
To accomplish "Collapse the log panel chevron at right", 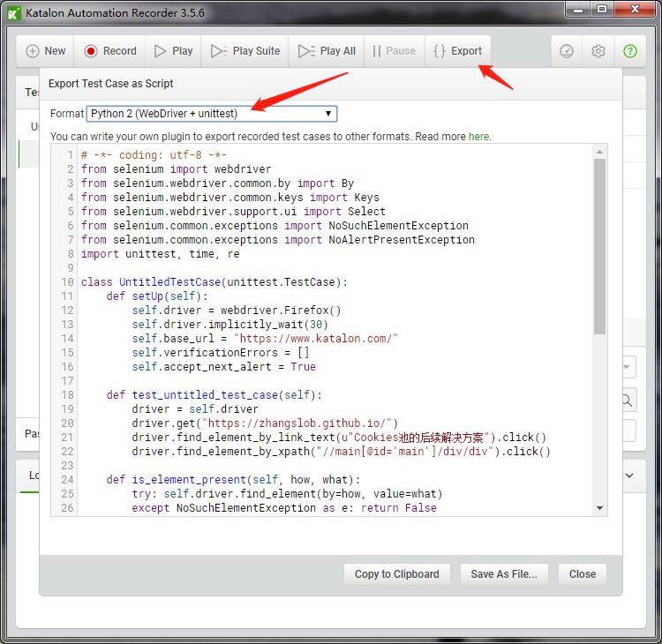I will coord(629,476).
